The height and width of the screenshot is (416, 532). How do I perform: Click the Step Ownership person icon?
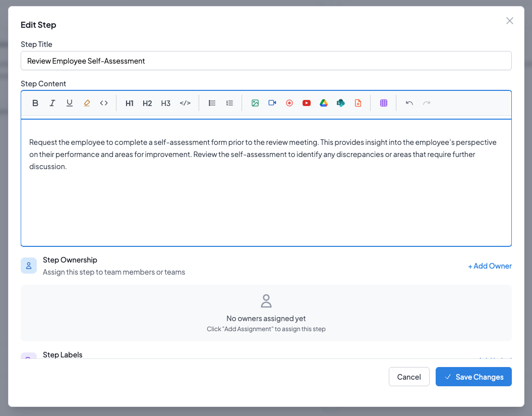pyautogui.click(x=29, y=266)
